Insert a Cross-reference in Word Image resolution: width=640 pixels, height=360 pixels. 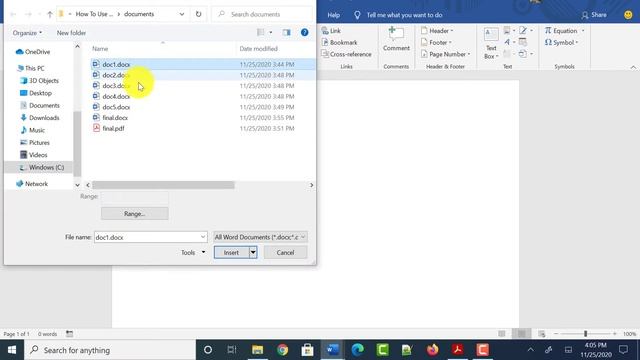coord(347,54)
